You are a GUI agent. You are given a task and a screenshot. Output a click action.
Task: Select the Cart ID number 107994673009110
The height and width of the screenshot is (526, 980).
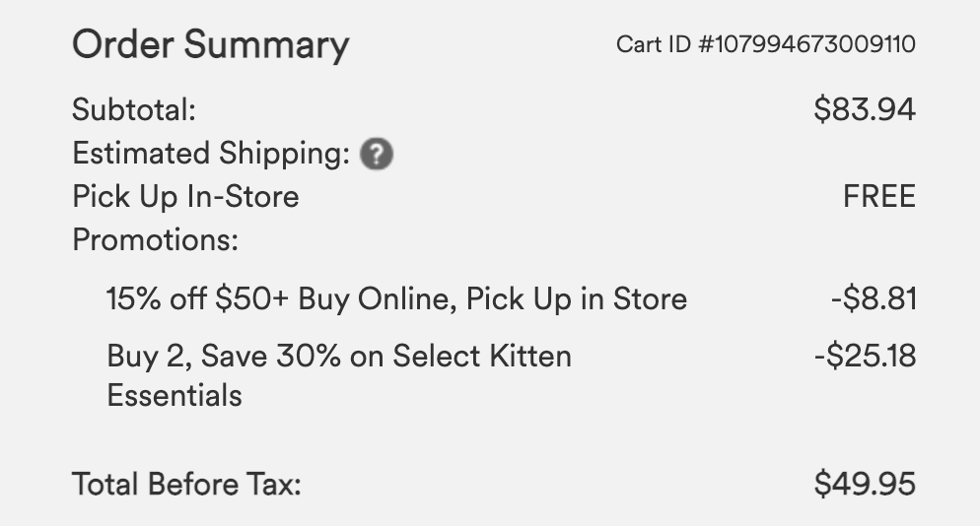point(806,44)
